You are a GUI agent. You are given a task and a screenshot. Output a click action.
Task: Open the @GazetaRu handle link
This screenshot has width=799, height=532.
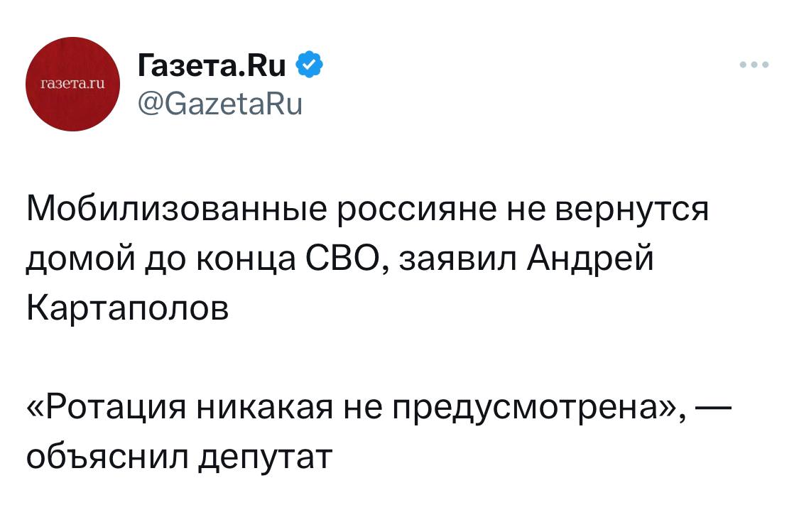point(219,104)
